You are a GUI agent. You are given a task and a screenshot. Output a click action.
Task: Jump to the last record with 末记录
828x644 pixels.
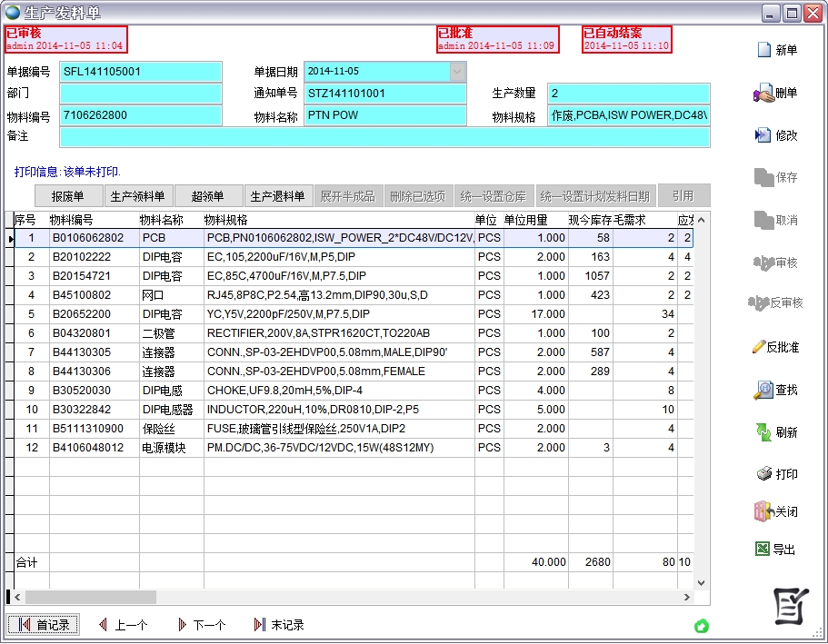[x=279, y=625]
